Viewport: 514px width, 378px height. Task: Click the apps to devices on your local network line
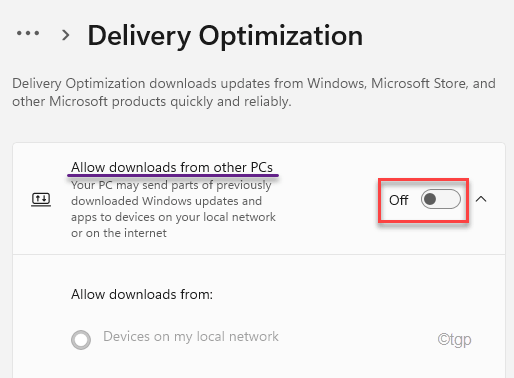tap(173, 217)
